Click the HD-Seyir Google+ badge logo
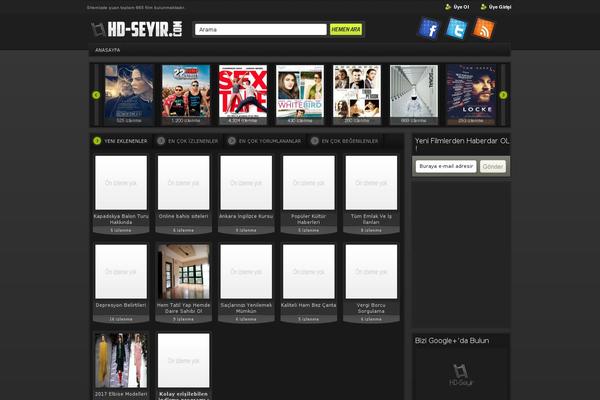 point(461,375)
